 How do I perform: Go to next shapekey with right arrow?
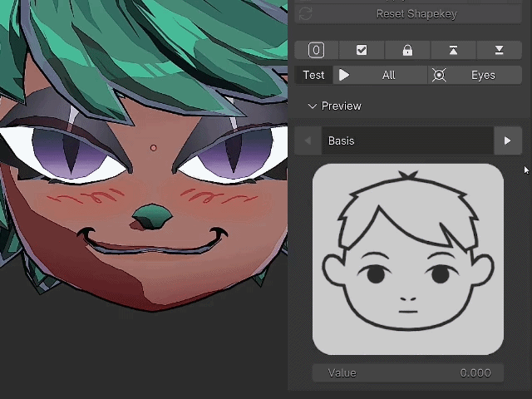pos(508,140)
